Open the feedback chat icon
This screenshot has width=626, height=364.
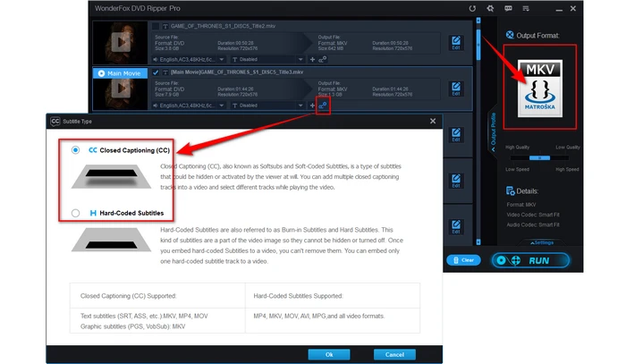point(508,8)
